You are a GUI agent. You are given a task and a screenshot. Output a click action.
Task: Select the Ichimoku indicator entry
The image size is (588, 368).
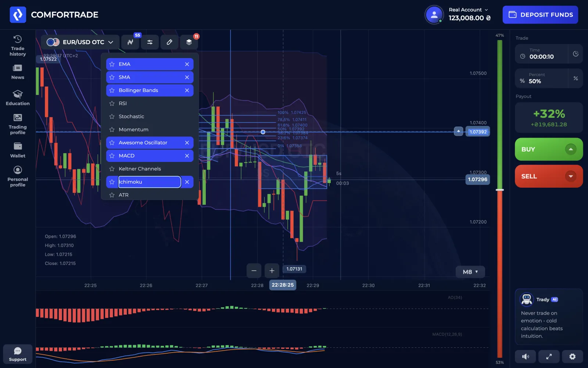pyautogui.click(x=150, y=182)
